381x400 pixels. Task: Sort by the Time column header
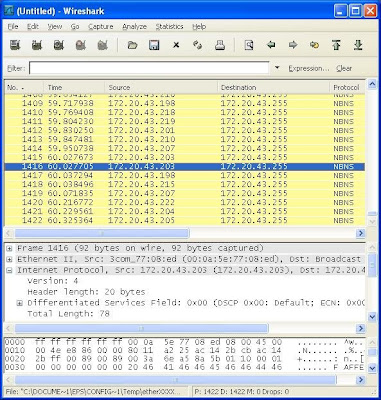[x=74, y=88]
